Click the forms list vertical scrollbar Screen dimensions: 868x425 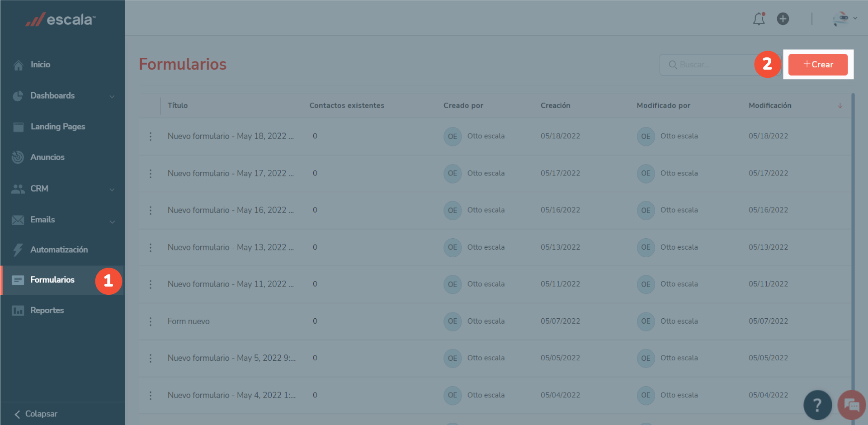[x=853, y=226]
